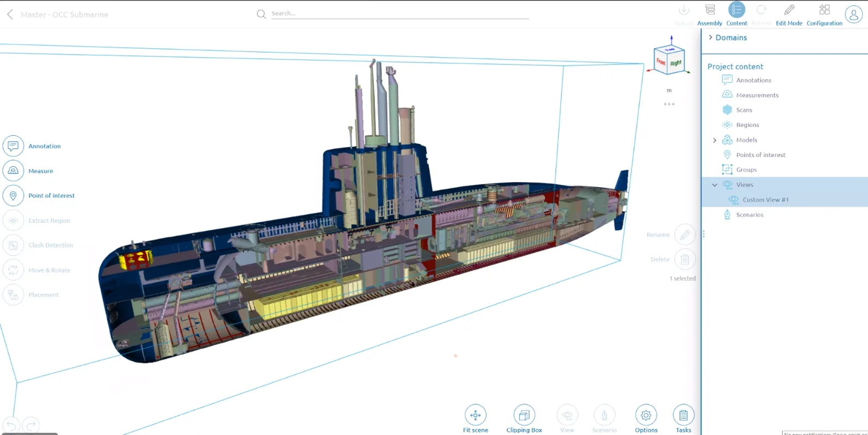Screen dimensions: 868x435
Task: Activate the Measure tool
Action: pyautogui.click(x=13, y=171)
